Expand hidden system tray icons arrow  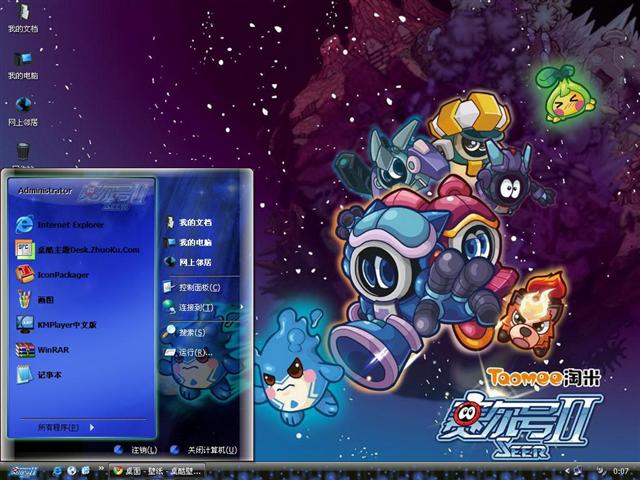coord(567,471)
